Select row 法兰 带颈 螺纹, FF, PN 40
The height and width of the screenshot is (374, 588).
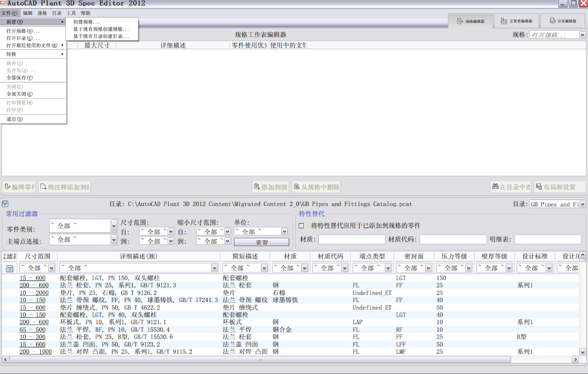[x=291, y=300]
